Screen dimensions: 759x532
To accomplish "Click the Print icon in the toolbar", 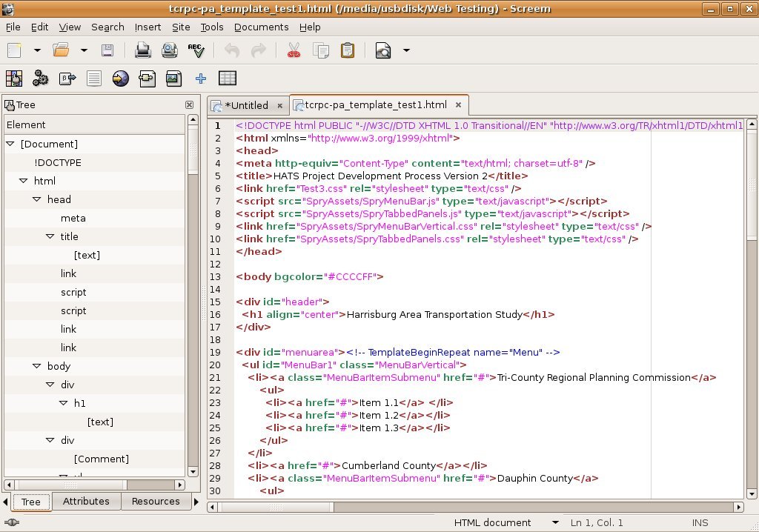I will (x=142, y=50).
